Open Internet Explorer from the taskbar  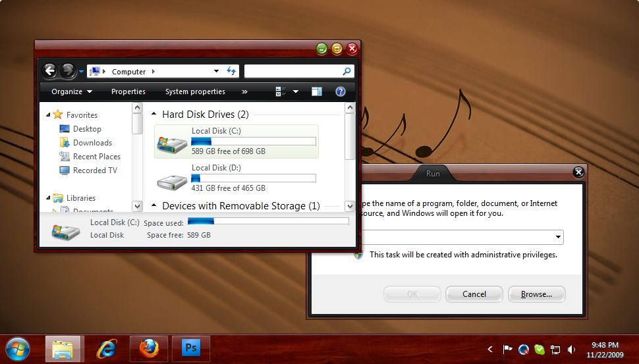[x=106, y=348]
